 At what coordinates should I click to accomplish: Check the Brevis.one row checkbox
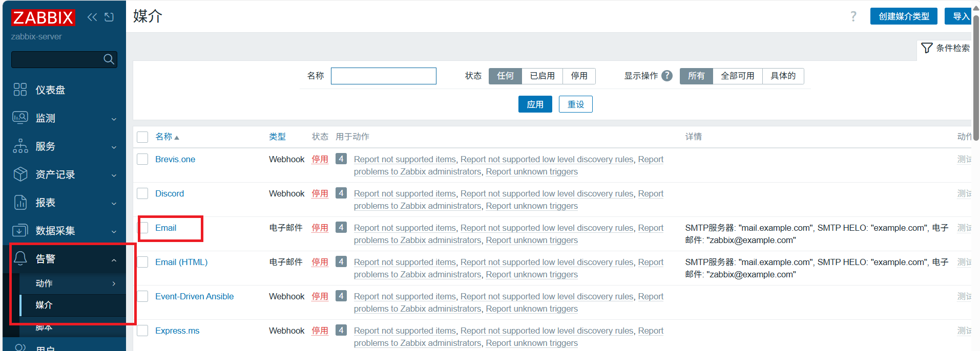click(x=142, y=159)
